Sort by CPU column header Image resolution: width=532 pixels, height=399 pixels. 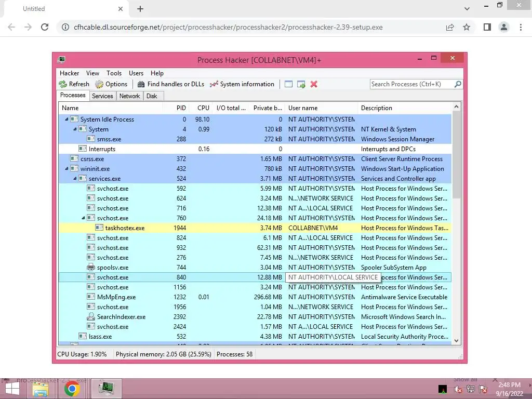(x=201, y=108)
